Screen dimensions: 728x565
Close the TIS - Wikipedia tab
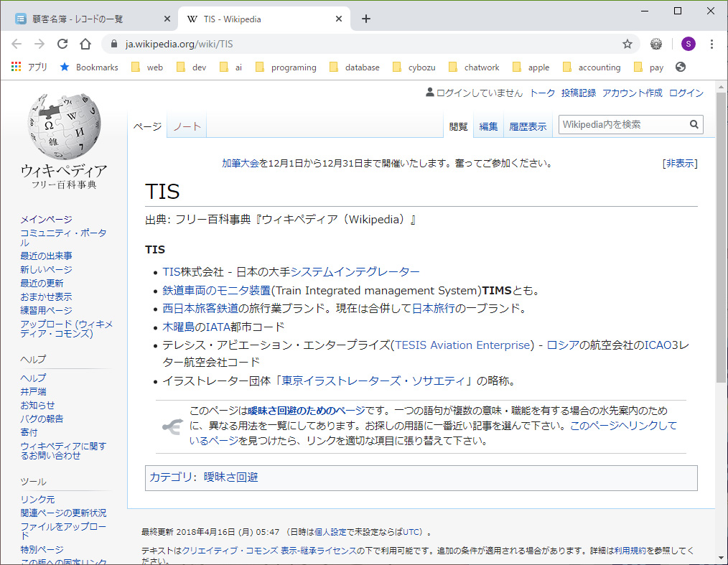(339, 19)
